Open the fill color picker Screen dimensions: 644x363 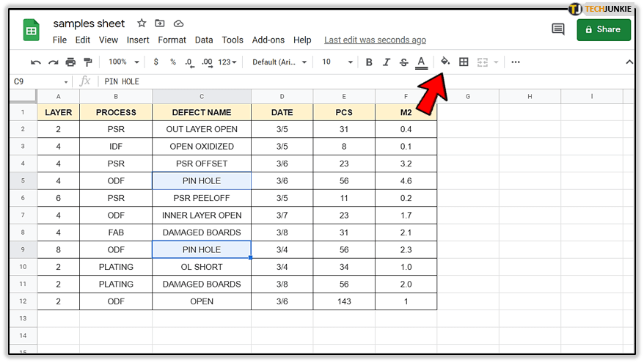[x=445, y=62]
